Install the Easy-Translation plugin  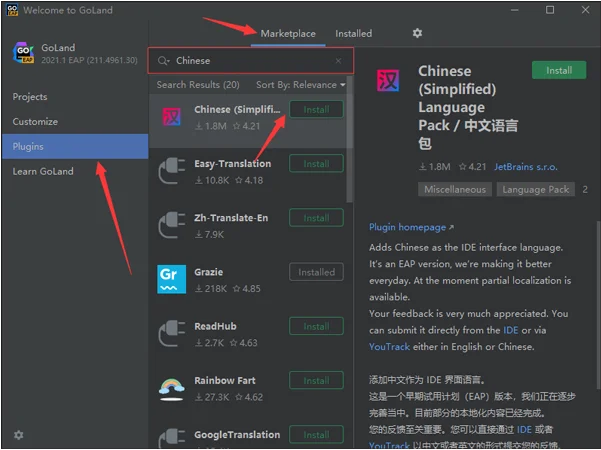click(x=316, y=164)
